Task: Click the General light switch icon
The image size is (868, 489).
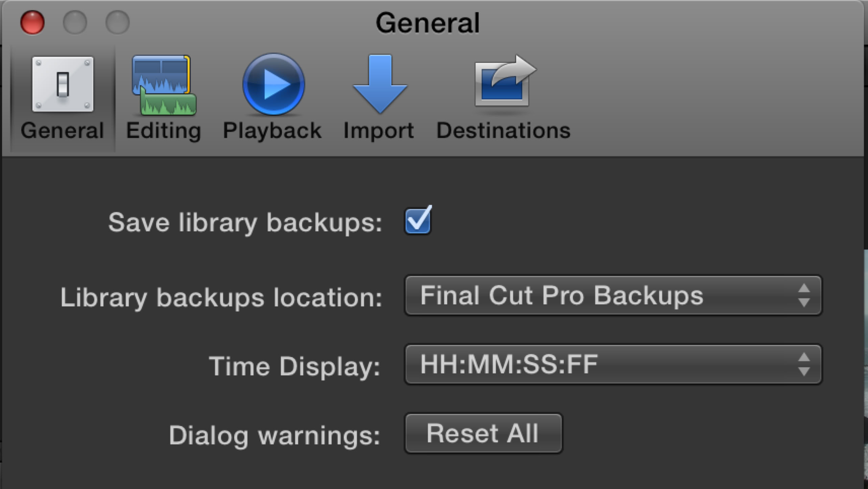Action: tap(63, 84)
